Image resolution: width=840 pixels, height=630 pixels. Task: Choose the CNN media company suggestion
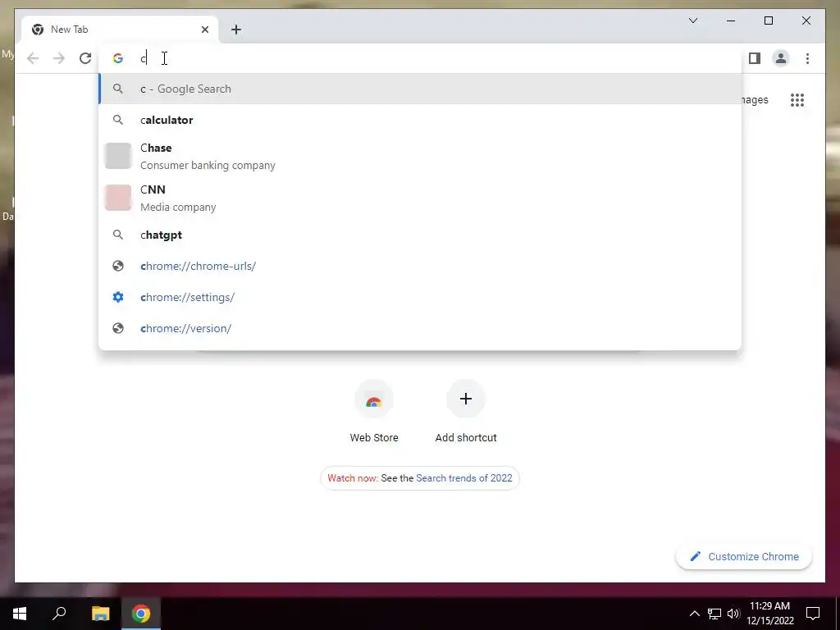[x=421, y=199]
